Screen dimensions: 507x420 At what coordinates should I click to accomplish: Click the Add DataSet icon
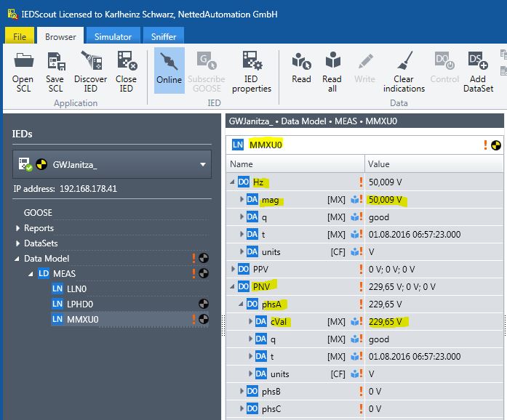click(x=478, y=60)
